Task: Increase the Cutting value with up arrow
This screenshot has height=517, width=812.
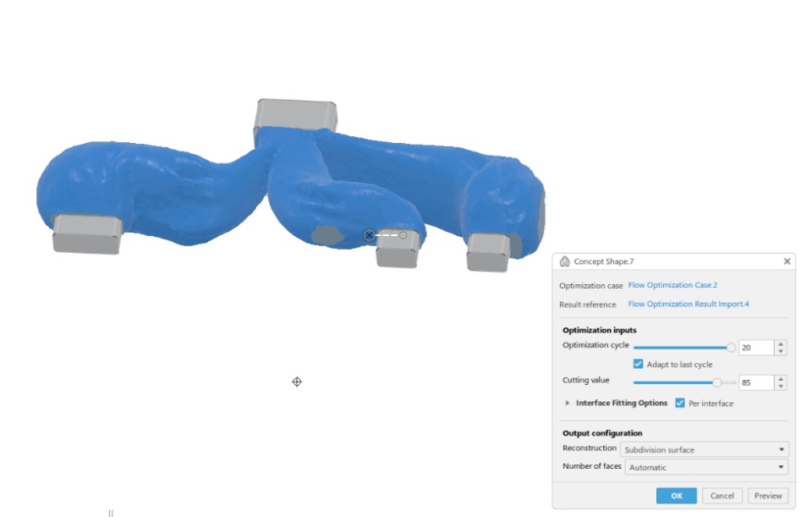Action: pos(781,379)
